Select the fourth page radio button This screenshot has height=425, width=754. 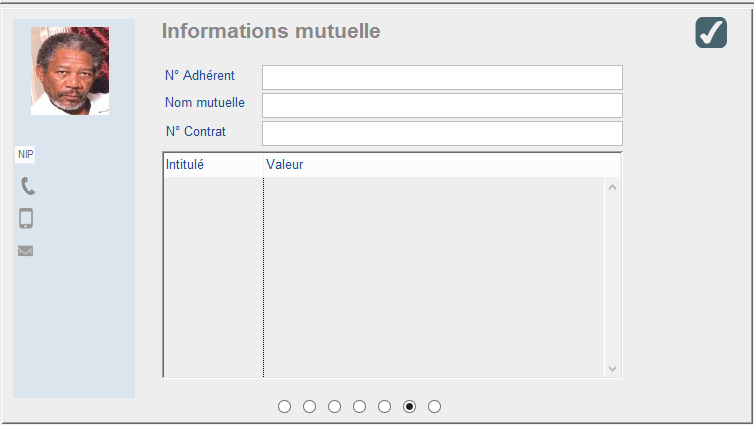click(x=360, y=406)
